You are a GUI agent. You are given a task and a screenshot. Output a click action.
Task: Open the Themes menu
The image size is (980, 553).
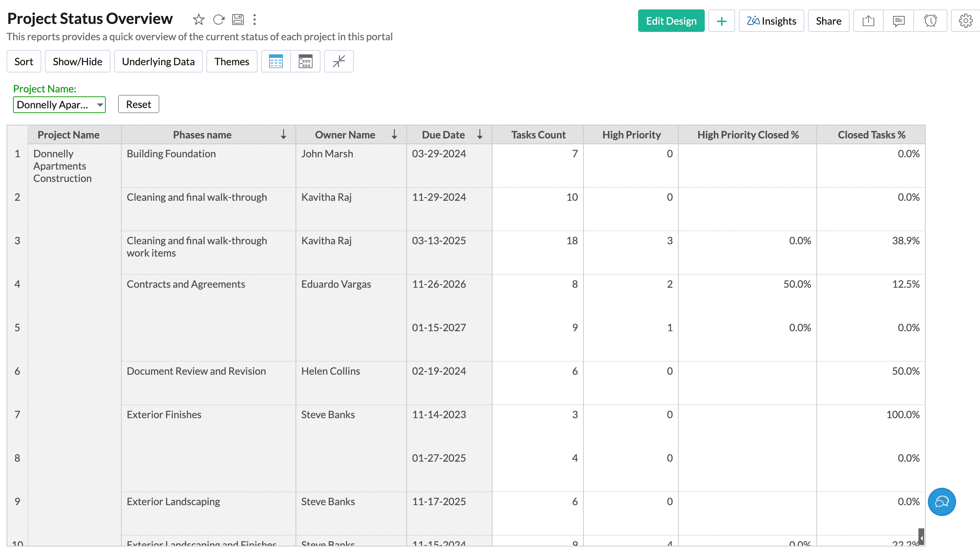coord(232,61)
